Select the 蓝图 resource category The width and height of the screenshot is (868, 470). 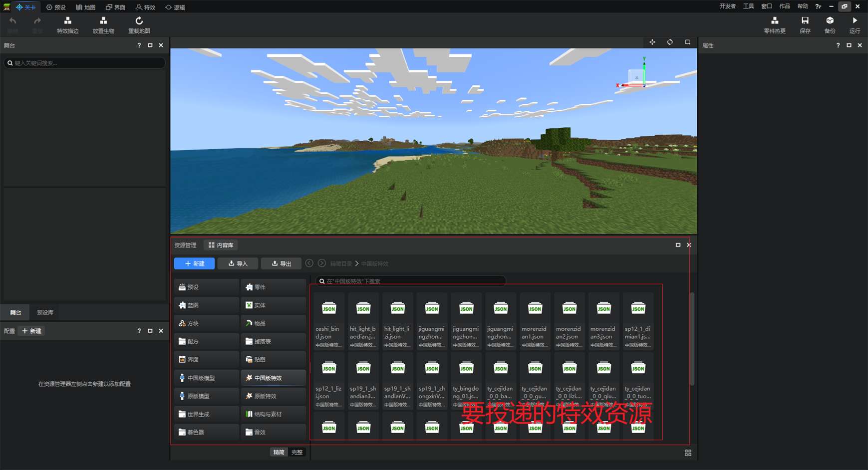click(206, 305)
